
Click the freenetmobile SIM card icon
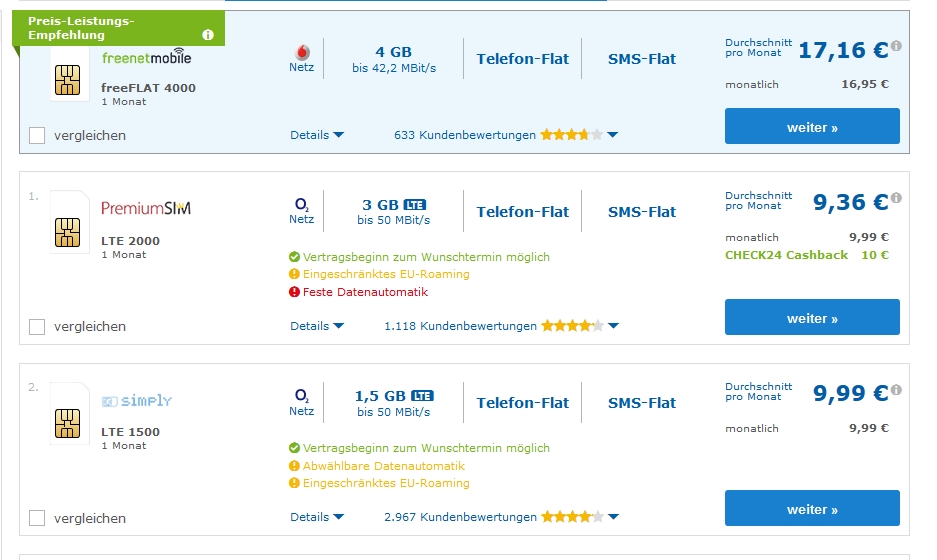67,80
